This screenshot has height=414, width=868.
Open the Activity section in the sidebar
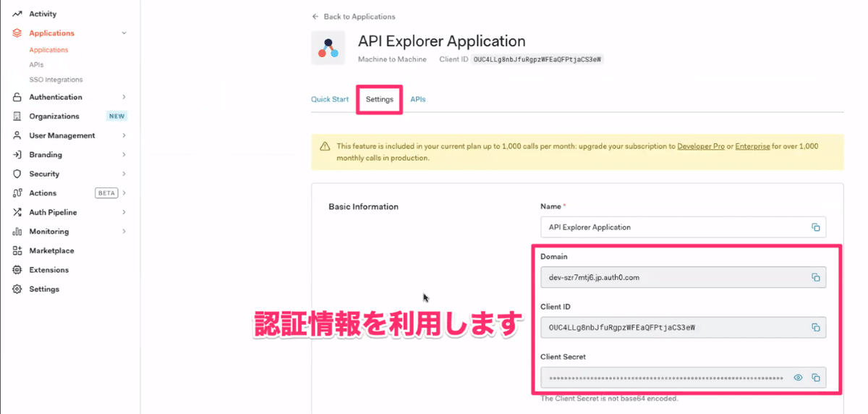43,14
